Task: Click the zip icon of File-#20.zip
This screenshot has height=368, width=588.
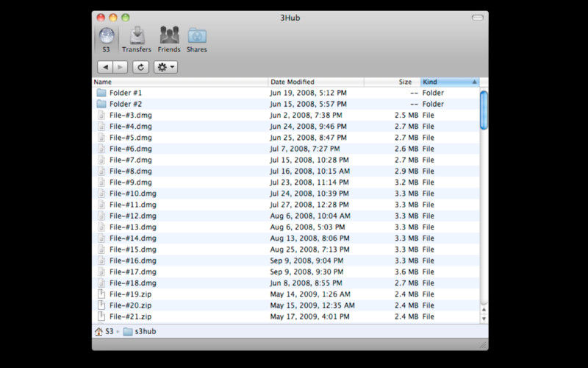Action: tap(101, 305)
